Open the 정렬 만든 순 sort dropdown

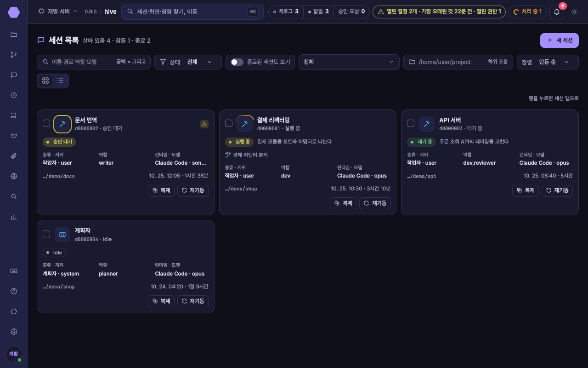[x=548, y=62]
